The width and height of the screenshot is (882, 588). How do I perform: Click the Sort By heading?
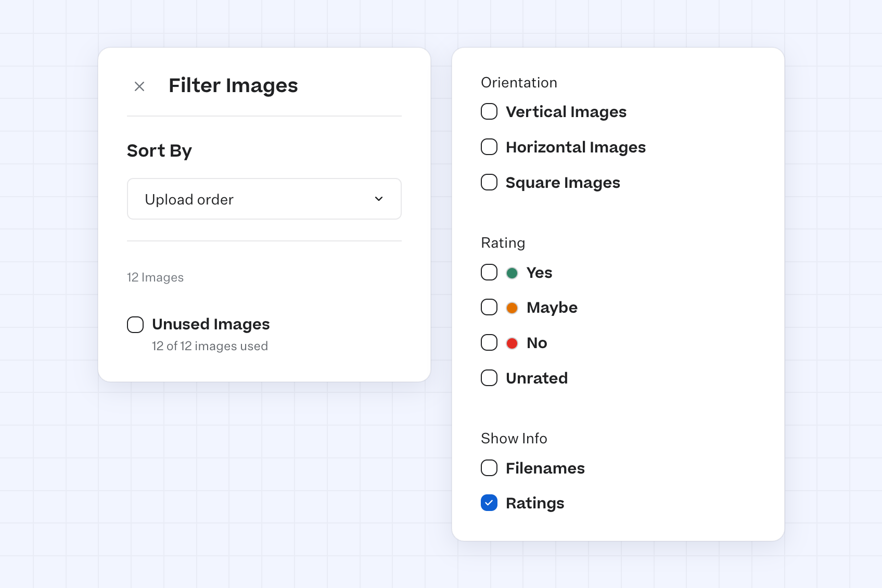pos(159,151)
